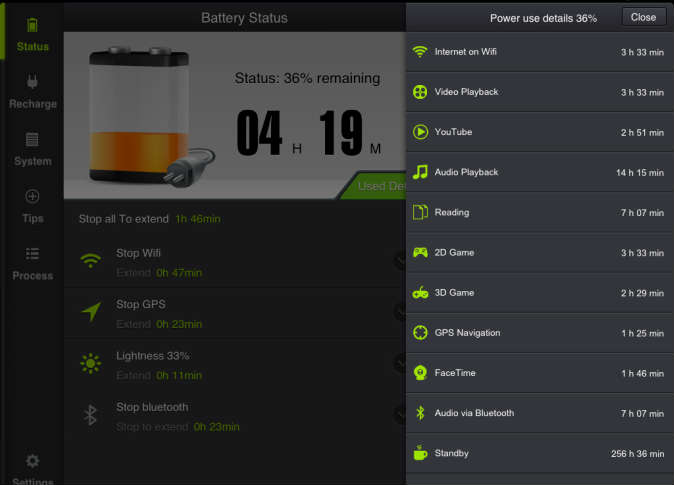Adjust the Lightness brightness sun icon

point(90,364)
